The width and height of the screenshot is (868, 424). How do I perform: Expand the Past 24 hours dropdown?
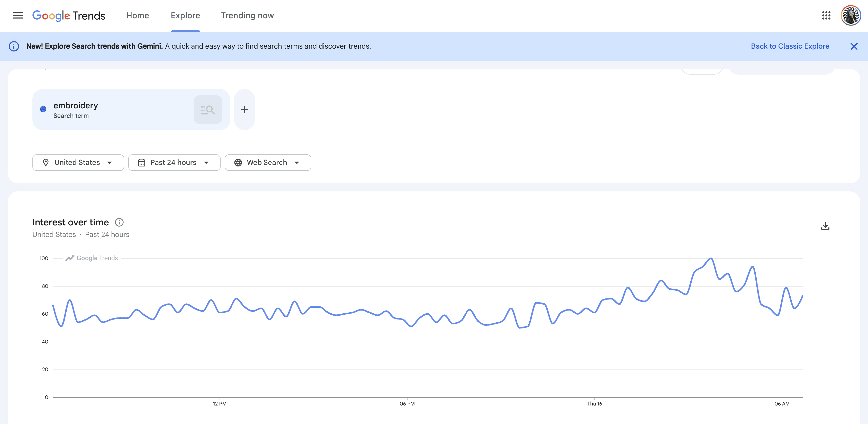pyautogui.click(x=174, y=163)
